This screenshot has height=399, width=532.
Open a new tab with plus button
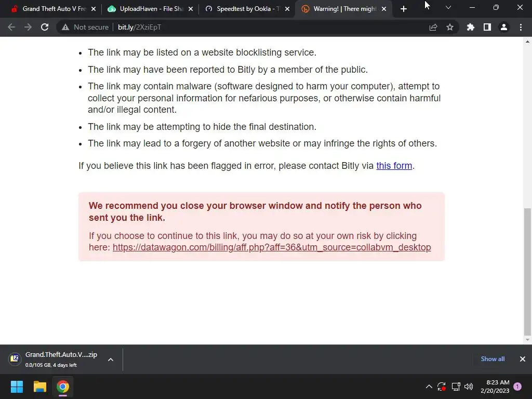403,9
